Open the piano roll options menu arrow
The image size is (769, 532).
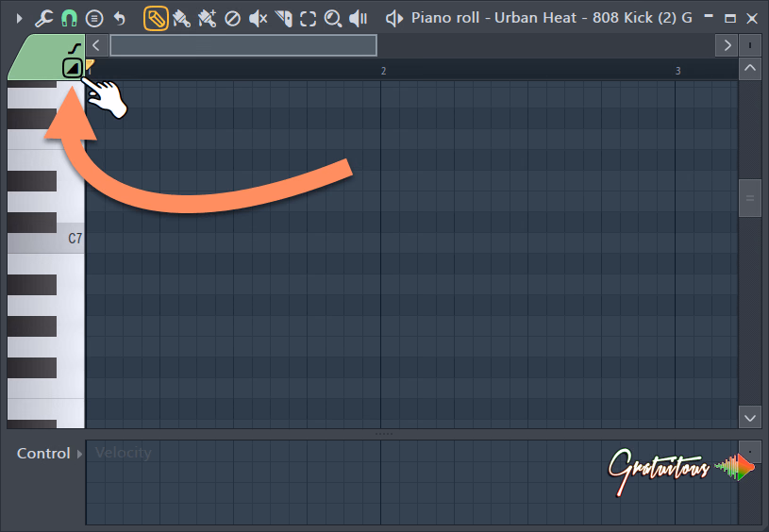point(19,19)
